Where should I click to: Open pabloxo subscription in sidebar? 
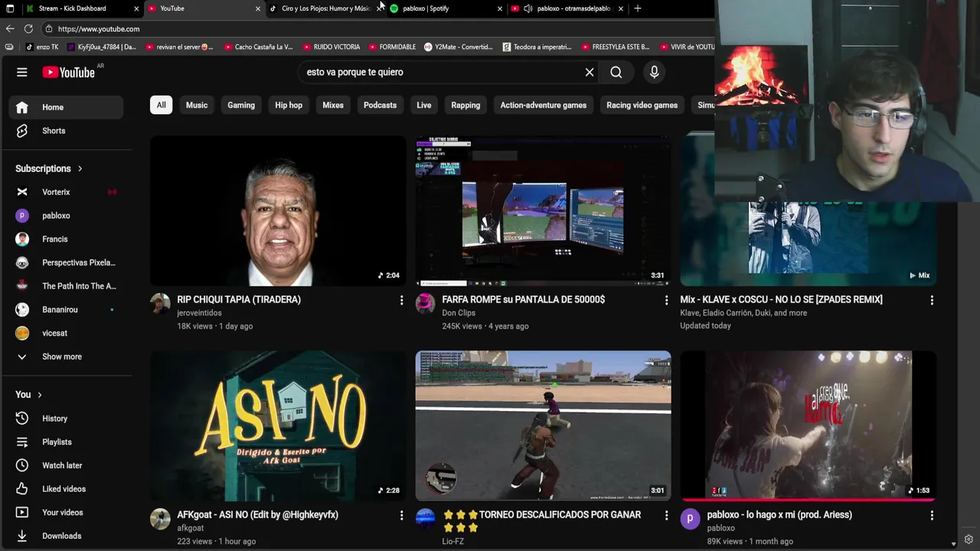pos(66,216)
